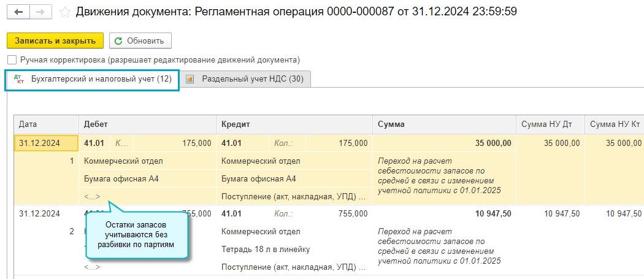644x279 pixels.
Task: Expand the <...> in first row debit
Action: tap(92, 196)
